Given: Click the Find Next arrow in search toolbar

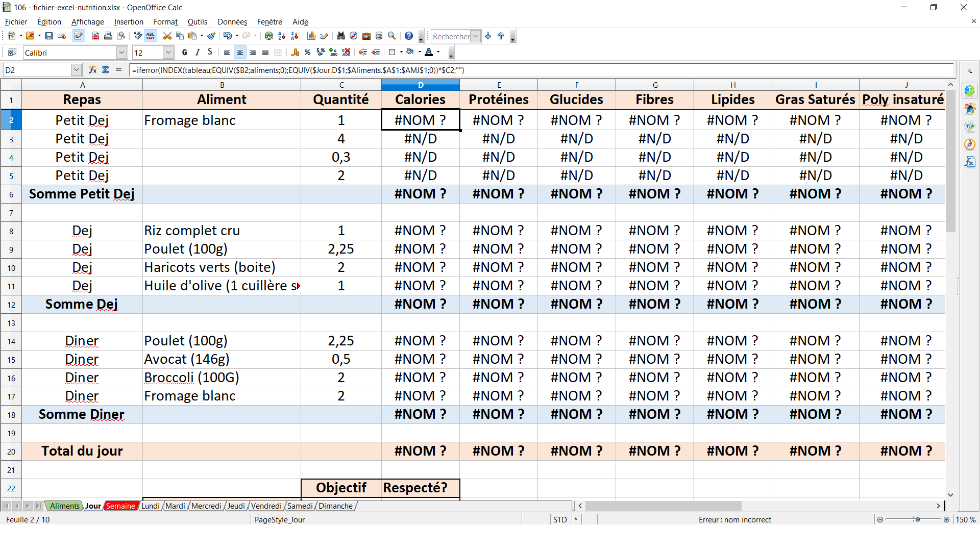Looking at the screenshot, I should pyautogui.click(x=488, y=36).
